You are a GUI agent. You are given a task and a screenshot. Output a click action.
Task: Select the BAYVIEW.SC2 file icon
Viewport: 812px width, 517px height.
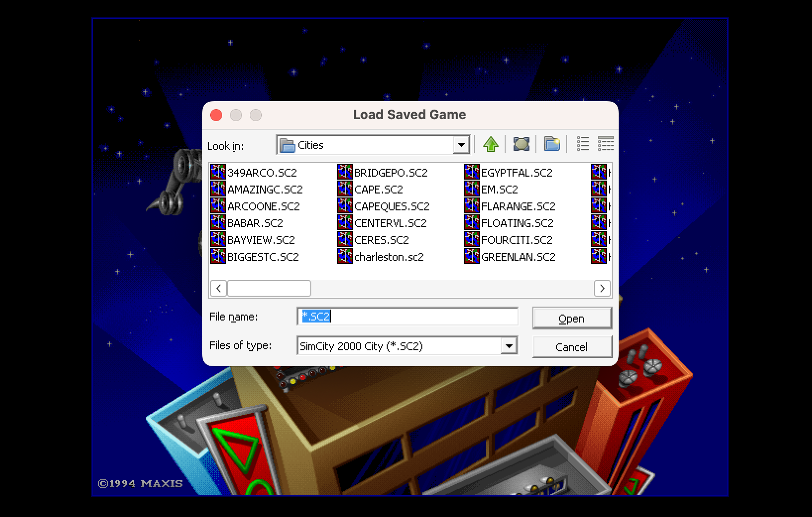(x=218, y=240)
